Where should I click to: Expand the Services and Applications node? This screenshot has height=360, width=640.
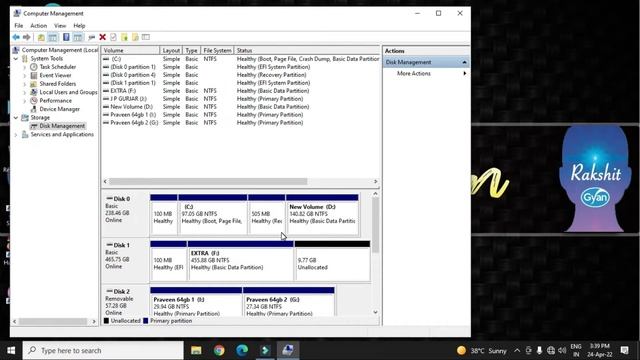click(x=16, y=135)
